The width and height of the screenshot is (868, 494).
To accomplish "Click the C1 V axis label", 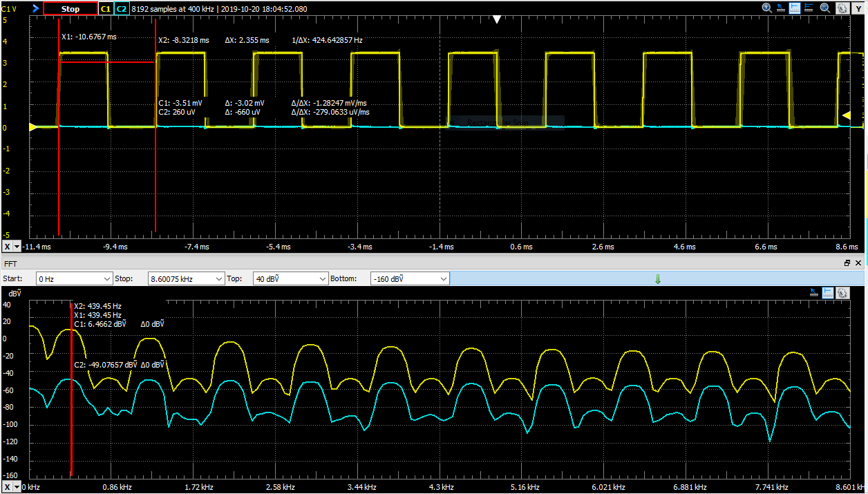I will tap(9, 9).
